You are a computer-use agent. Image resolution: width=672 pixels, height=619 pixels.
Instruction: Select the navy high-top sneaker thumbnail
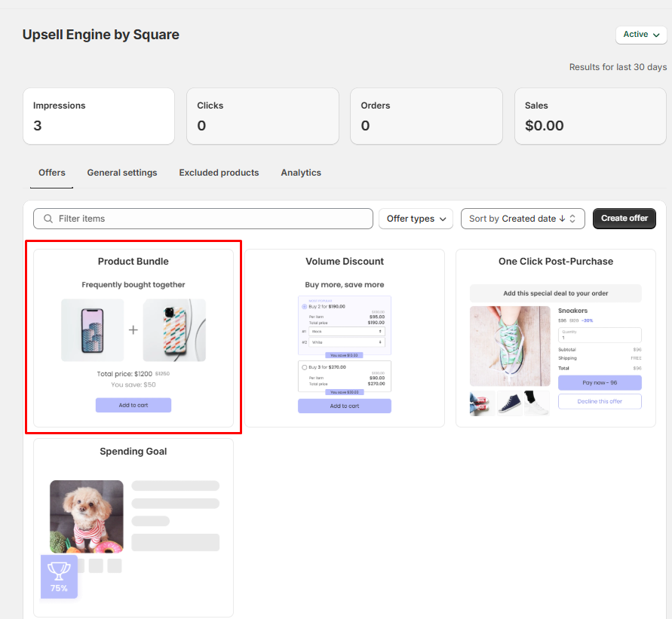pos(510,403)
